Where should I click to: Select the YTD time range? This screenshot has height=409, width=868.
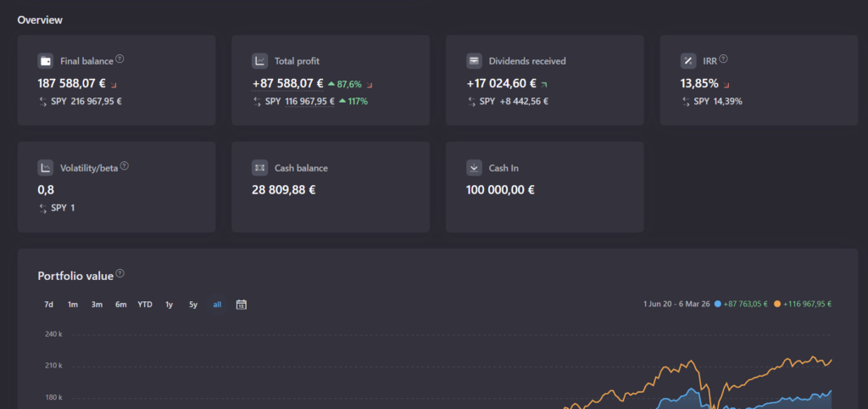[145, 305]
